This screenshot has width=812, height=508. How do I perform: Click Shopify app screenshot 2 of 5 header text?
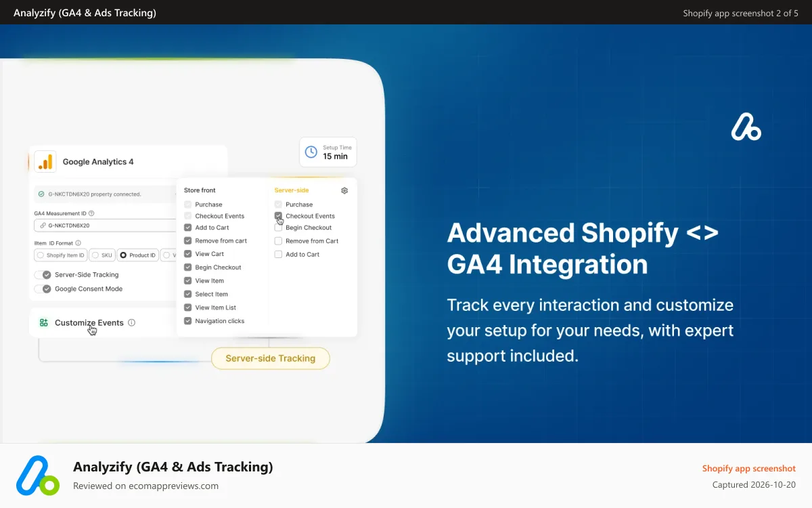coord(741,13)
